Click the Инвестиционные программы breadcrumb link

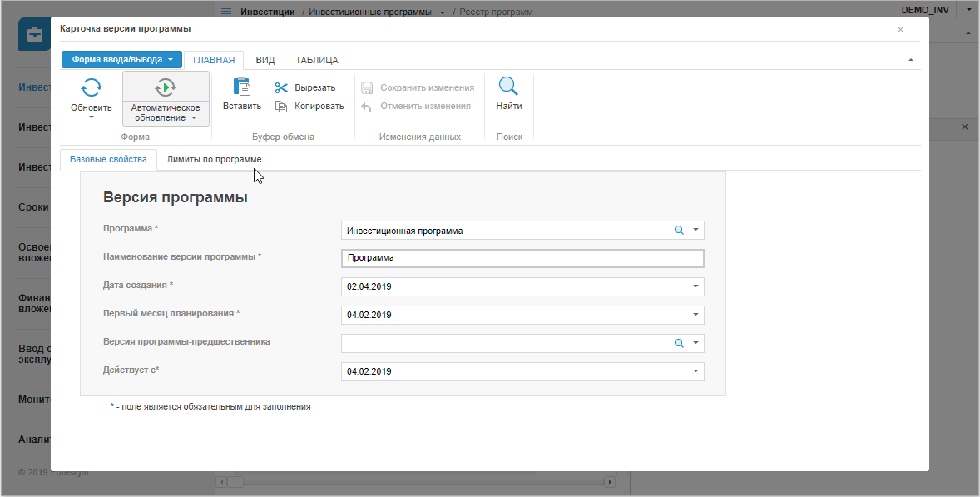[370, 12]
